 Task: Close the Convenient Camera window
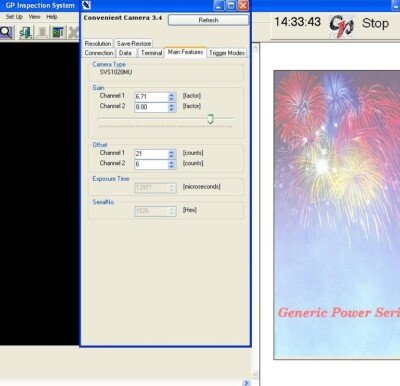click(243, 5)
